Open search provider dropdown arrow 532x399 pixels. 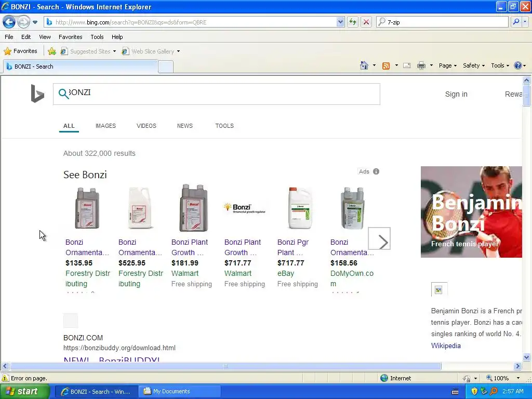click(x=525, y=22)
